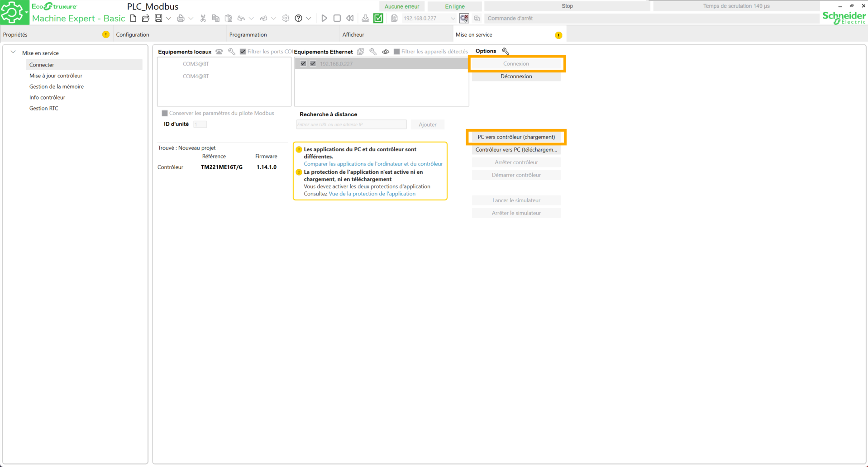
Task: Switch to the Programmation tab
Action: [x=248, y=34]
